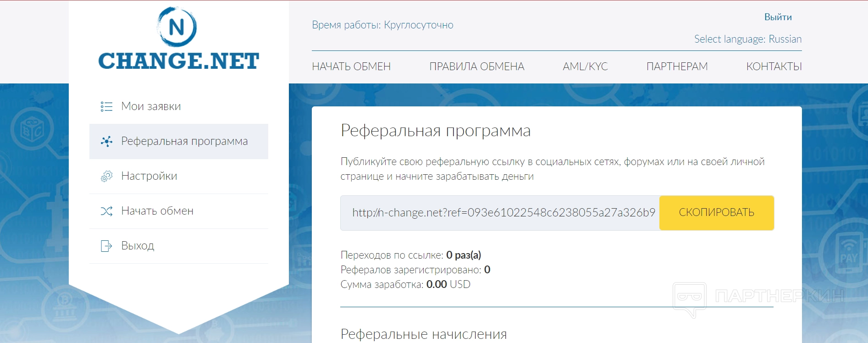Click the Время работы: Круглосуточно text
Viewport: 868px width, 343px height.
(x=382, y=25)
